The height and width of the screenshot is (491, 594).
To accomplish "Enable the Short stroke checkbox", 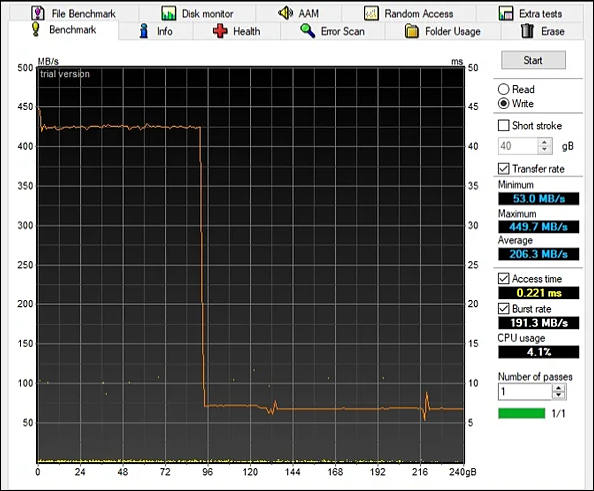I will 503,125.
